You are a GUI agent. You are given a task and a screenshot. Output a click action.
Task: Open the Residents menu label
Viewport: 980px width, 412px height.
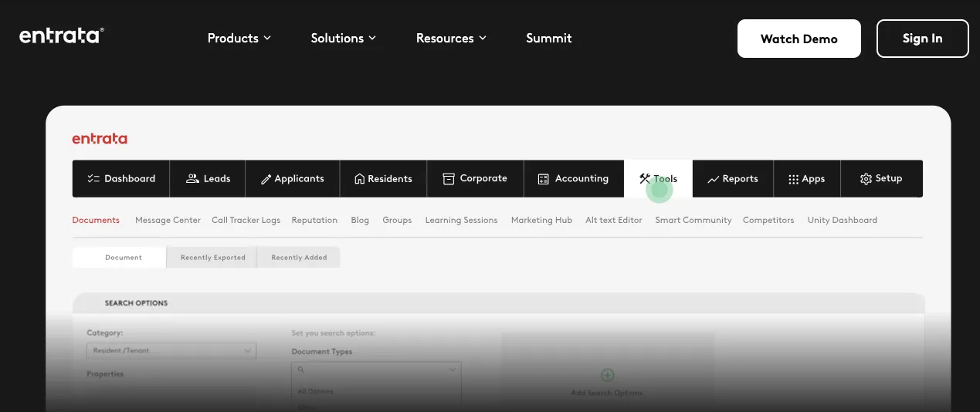(x=390, y=178)
